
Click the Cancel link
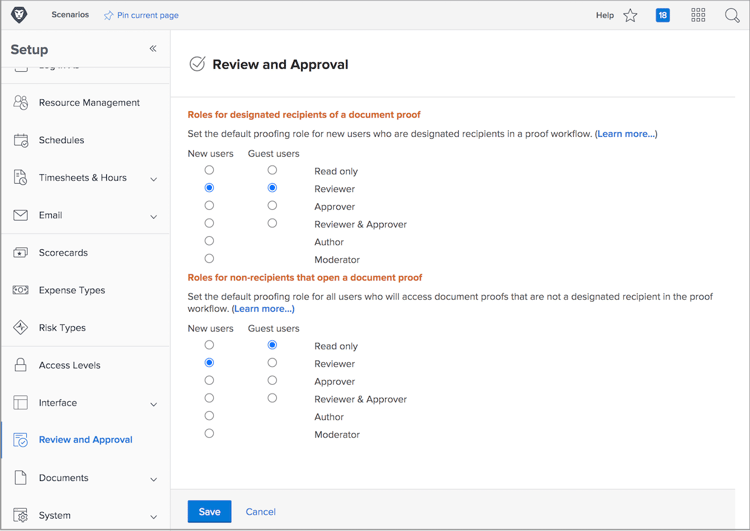click(260, 511)
